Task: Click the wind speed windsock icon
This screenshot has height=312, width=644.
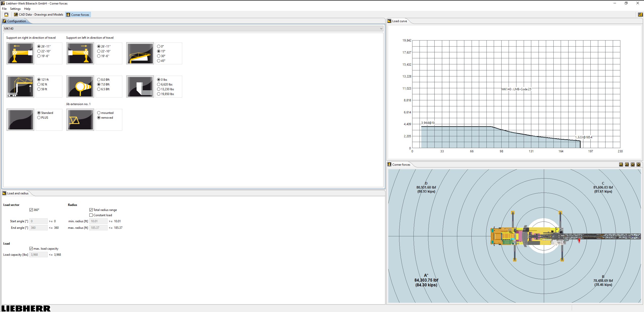Action: [80, 86]
